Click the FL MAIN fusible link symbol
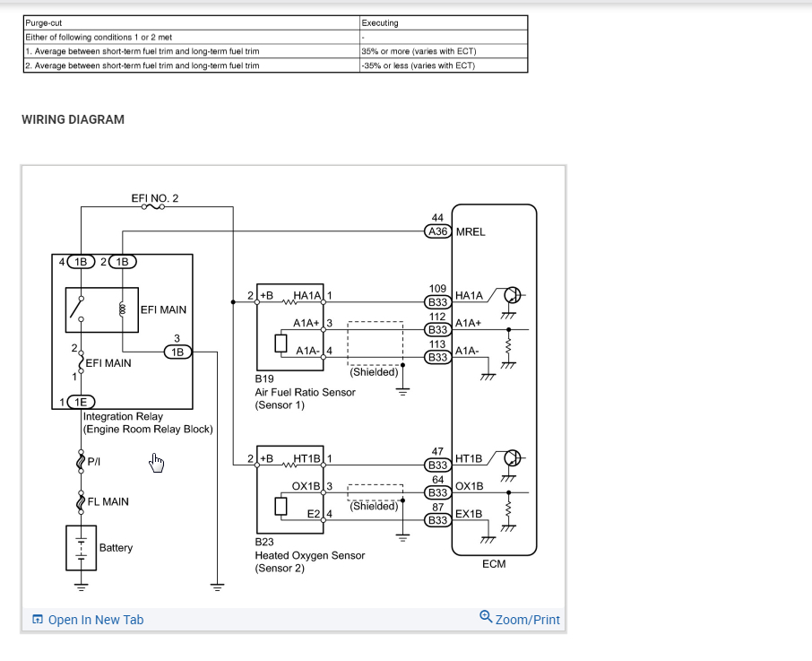 [x=81, y=502]
